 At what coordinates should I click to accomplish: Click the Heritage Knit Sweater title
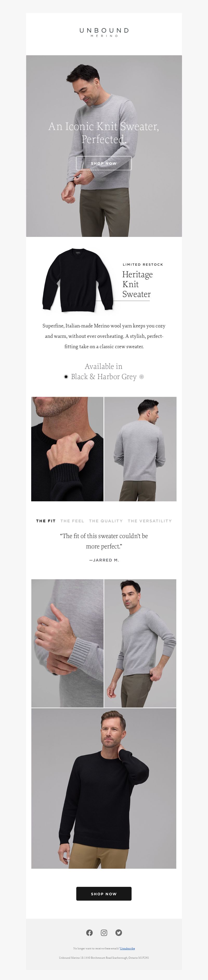point(137,284)
